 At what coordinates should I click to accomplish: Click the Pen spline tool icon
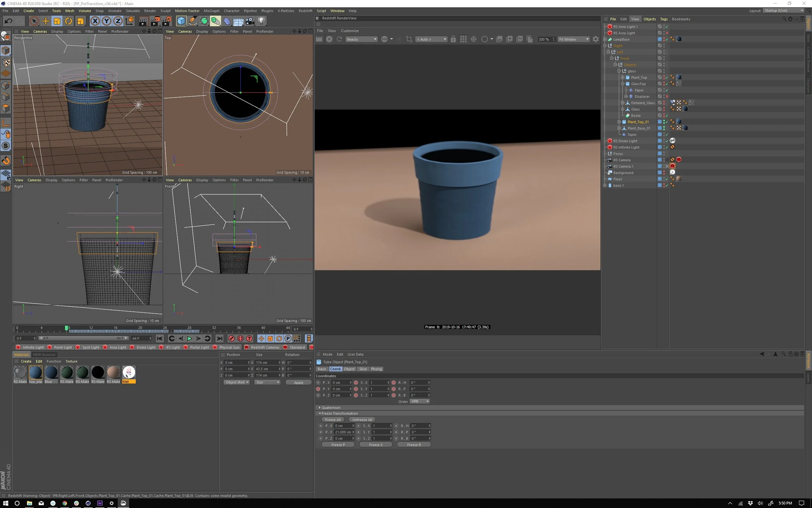tap(193, 21)
